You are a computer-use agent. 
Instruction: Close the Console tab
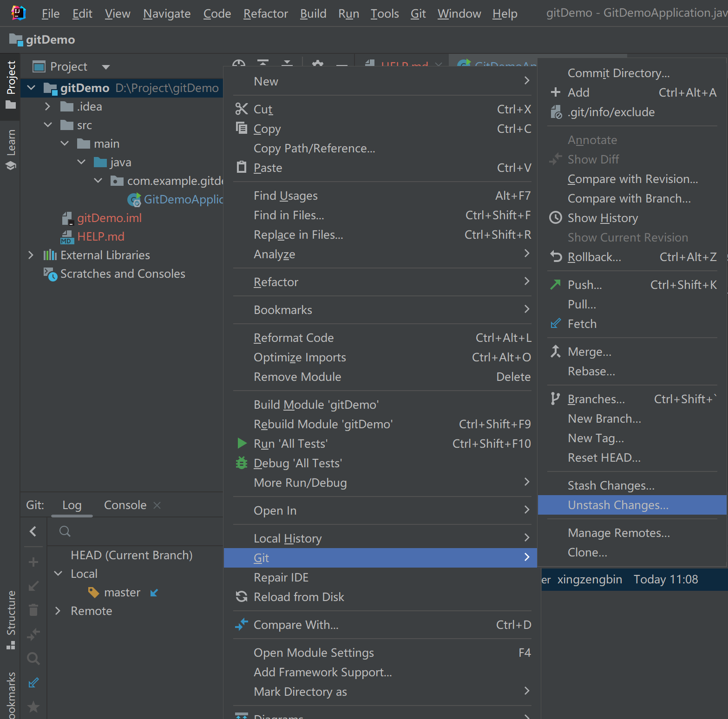pyautogui.click(x=157, y=505)
